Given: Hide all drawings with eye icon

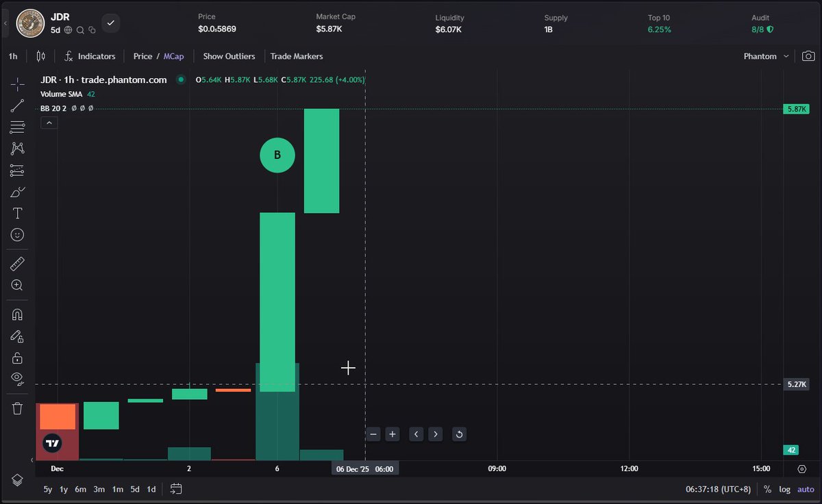Looking at the screenshot, I should tap(17, 379).
